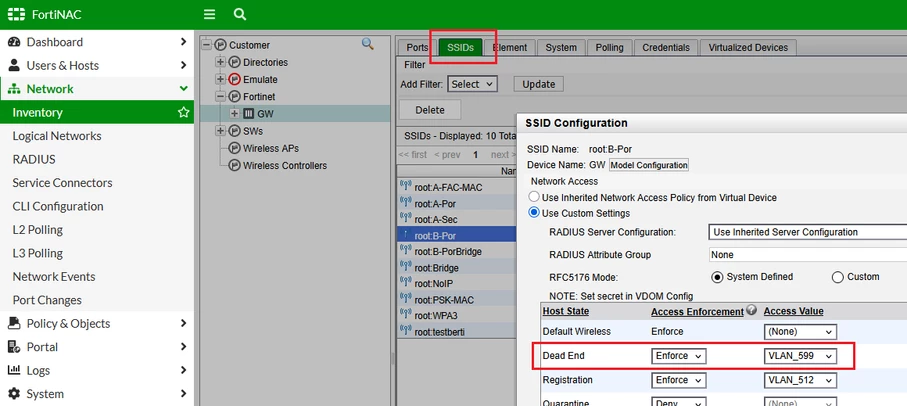This screenshot has width=907, height=406.
Task: Click the antenna icon for root:A-FAC-MAC
Action: point(406,187)
